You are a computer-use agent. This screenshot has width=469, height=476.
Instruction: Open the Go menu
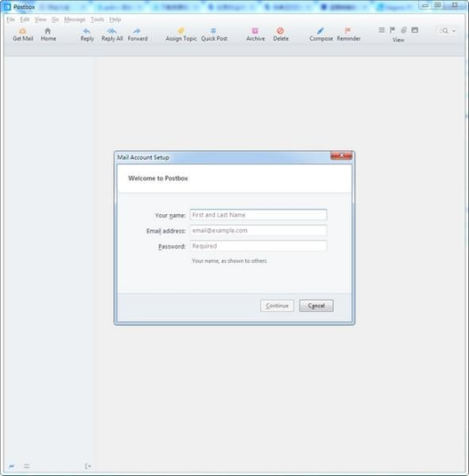[56, 19]
